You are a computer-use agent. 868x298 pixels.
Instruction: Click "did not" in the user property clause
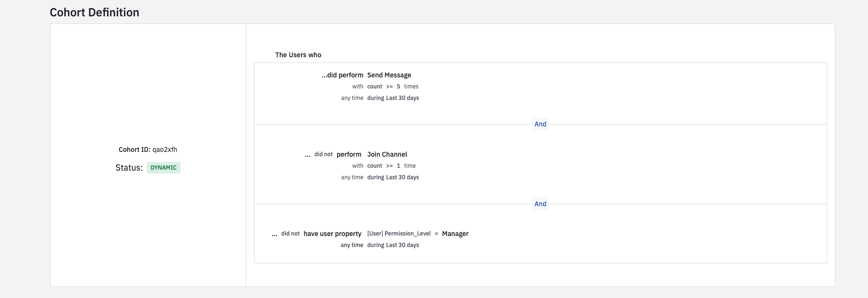click(290, 234)
